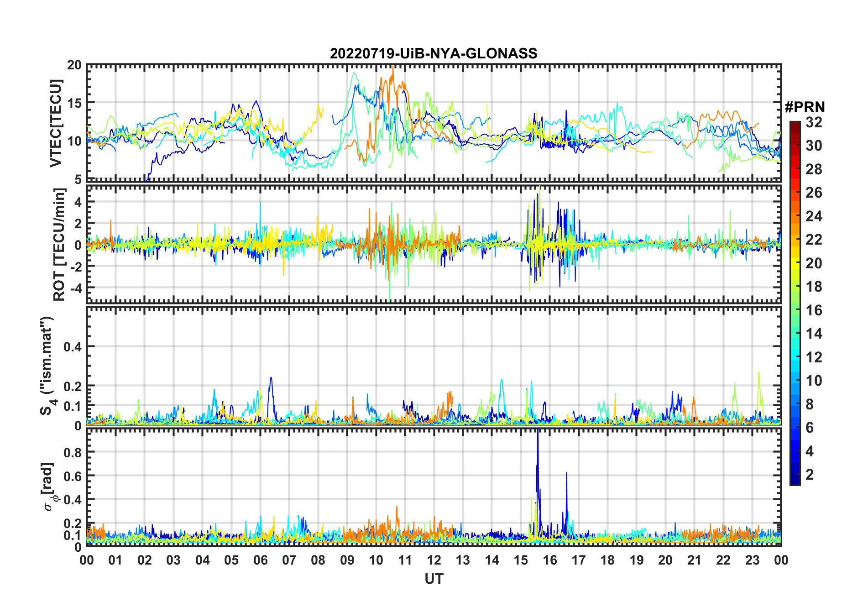Click inside the ROT plot panel
868x607 pixels.
pos(434,244)
